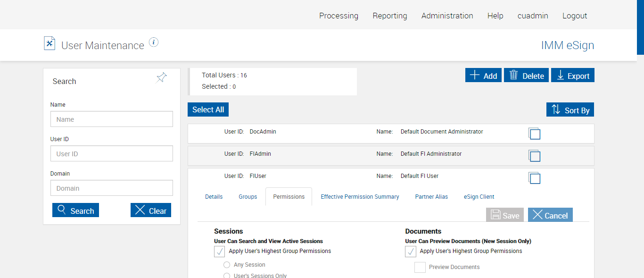Check the Preview Documents checkbox
The height and width of the screenshot is (278, 644).
click(x=420, y=268)
